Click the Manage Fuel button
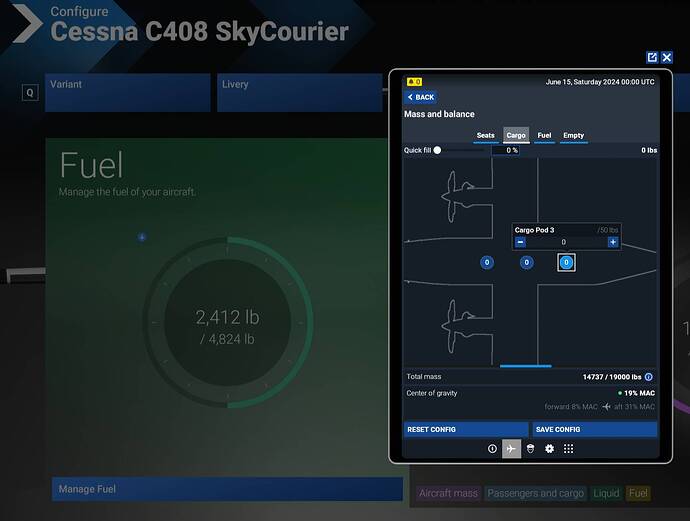The width and height of the screenshot is (690, 521). point(227,489)
